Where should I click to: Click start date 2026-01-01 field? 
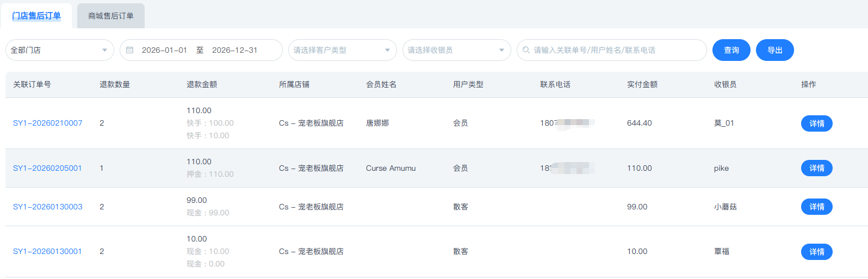164,50
